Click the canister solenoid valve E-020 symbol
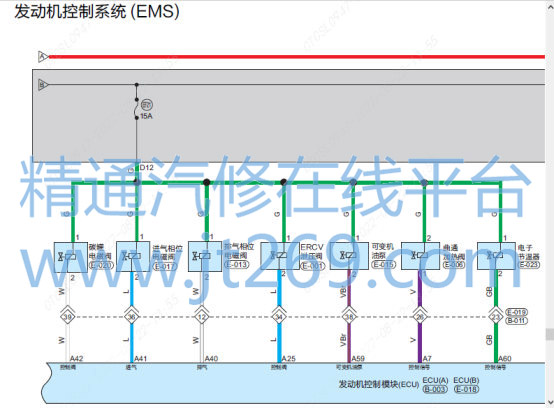The width and height of the screenshot is (554, 408). [71, 257]
